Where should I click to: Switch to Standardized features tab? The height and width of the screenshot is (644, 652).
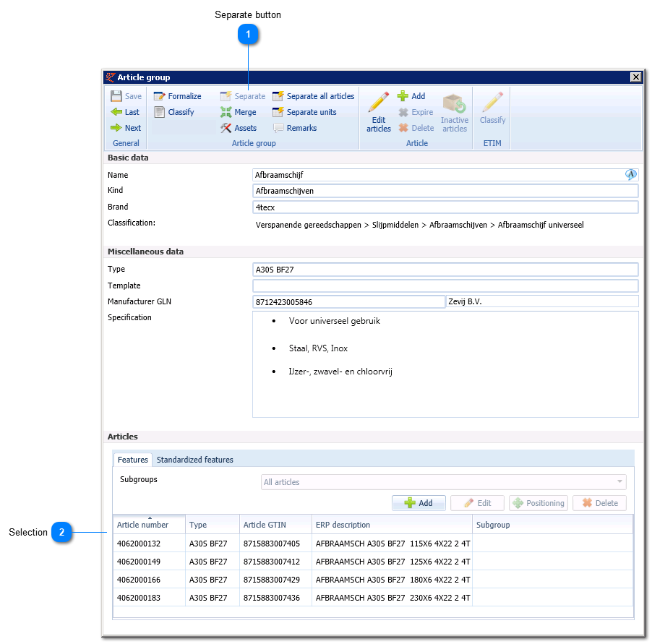click(x=194, y=460)
